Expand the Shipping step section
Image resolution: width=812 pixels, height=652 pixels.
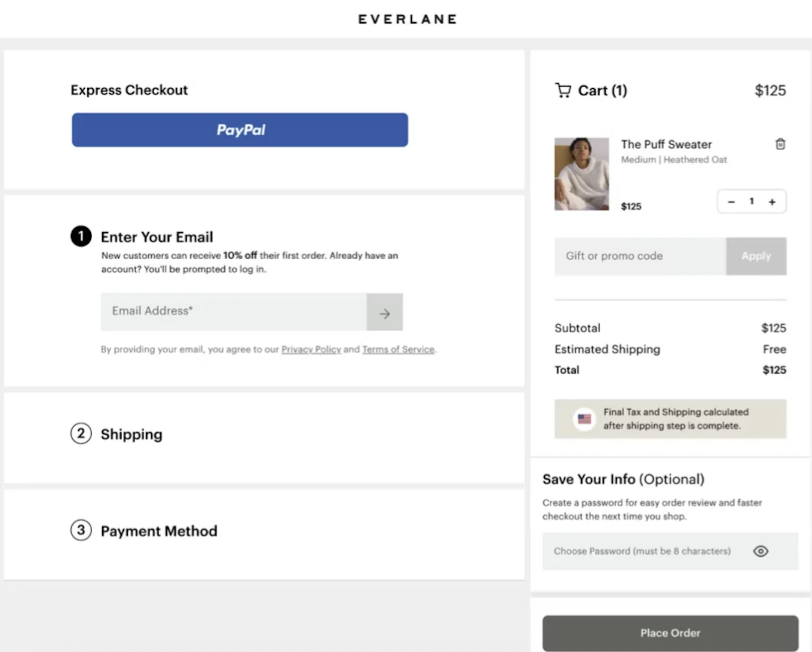click(131, 434)
